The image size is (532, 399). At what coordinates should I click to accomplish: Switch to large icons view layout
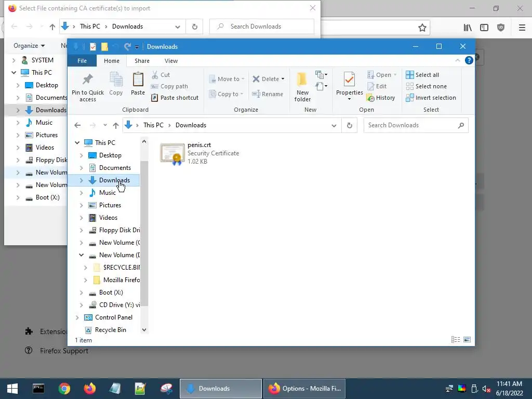pyautogui.click(x=467, y=340)
